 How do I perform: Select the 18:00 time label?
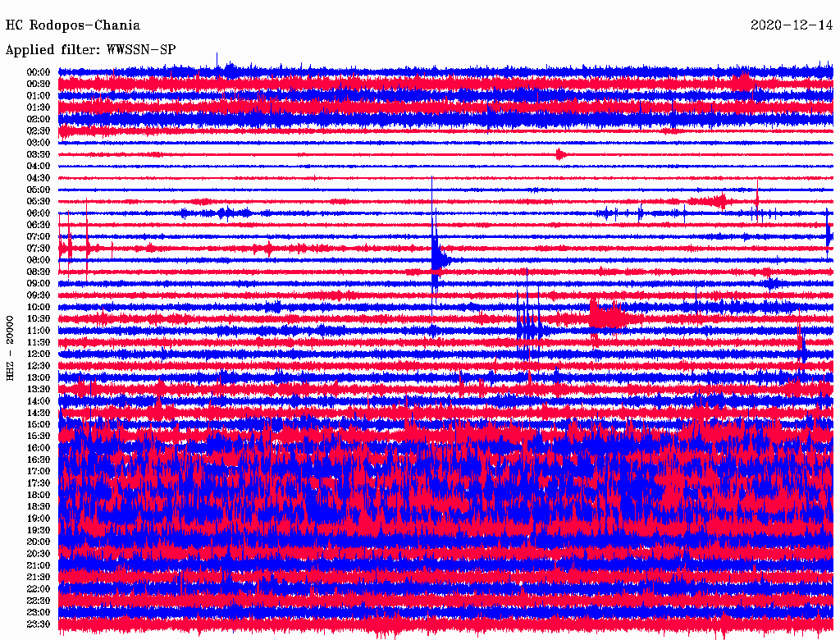(x=39, y=495)
